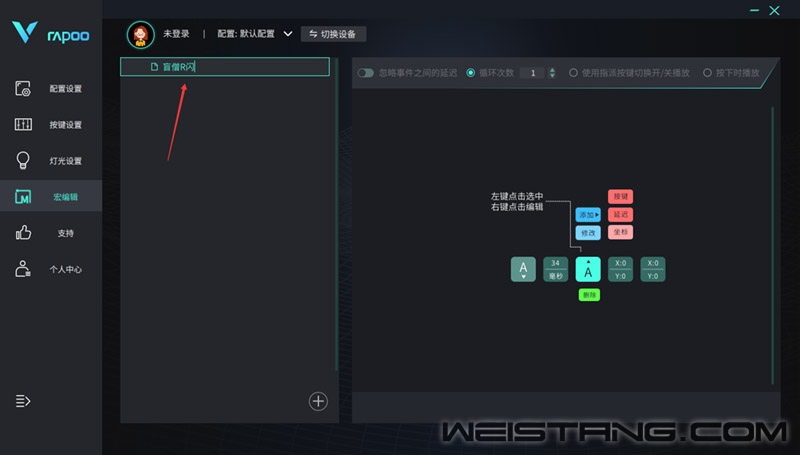800x455 pixels.
Task: Select 使用指派按键切换开/关播放 radio option
Action: click(x=573, y=73)
